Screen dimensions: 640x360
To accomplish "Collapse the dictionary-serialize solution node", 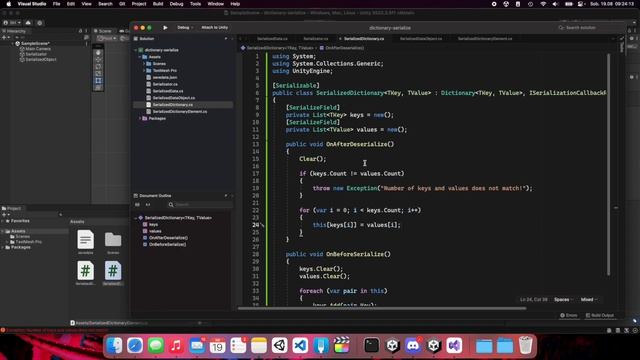I will click(136, 50).
